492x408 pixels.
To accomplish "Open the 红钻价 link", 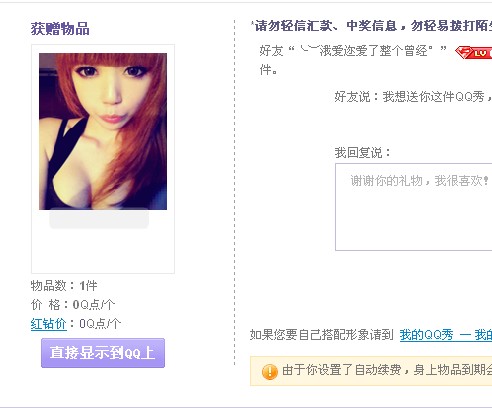I will (49, 324).
